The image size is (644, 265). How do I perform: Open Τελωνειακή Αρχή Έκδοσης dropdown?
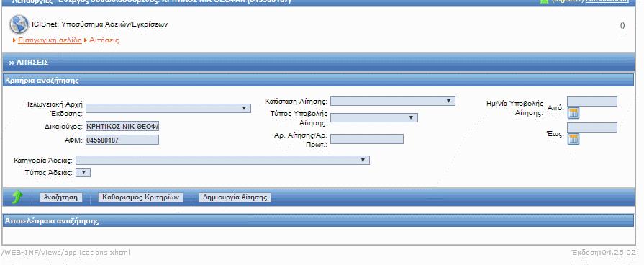click(x=168, y=109)
